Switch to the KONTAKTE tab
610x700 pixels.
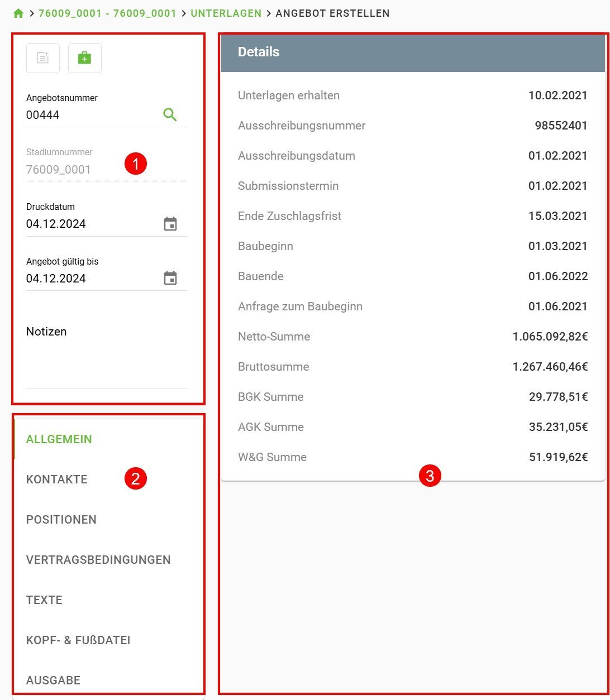(57, 480)
